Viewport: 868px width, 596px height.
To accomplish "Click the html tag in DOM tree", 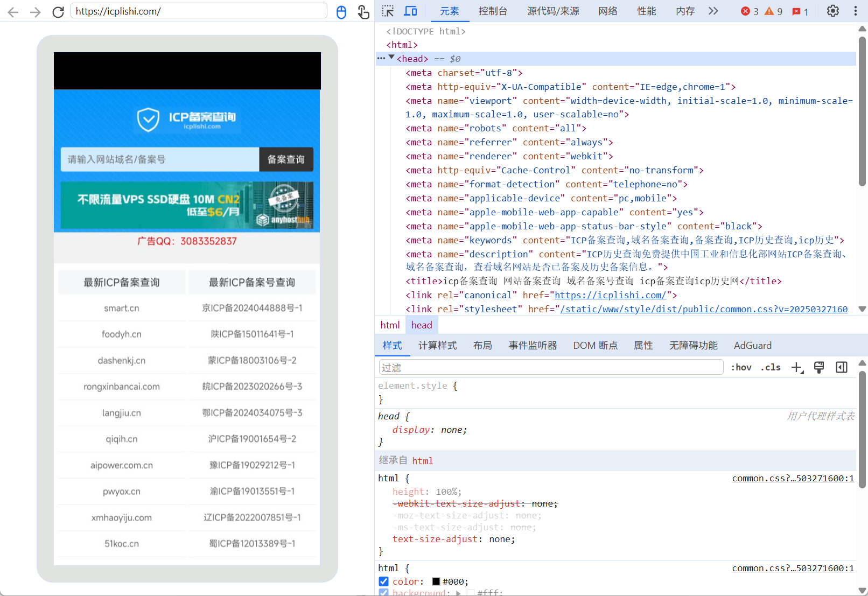I will (x=402, y=45).
